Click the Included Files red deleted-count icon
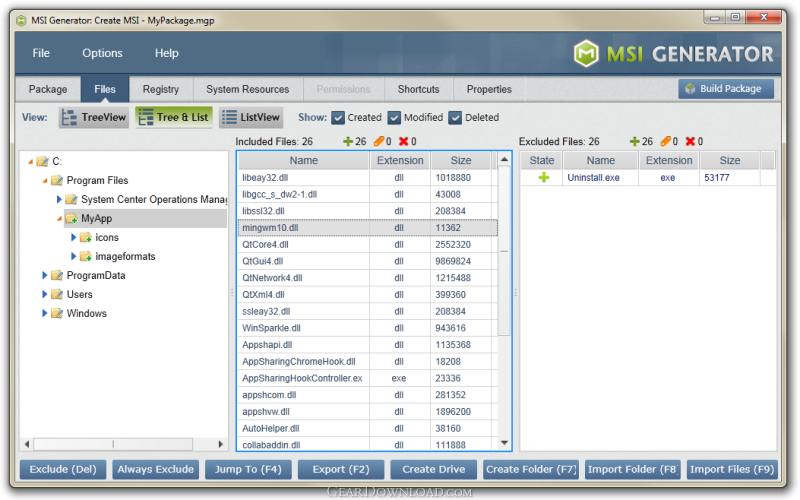800x500 pixels. [404, 141]
